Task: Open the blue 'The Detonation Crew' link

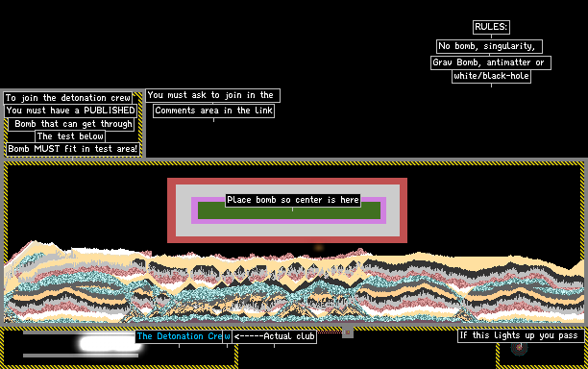Action: [x=184, y=336]
